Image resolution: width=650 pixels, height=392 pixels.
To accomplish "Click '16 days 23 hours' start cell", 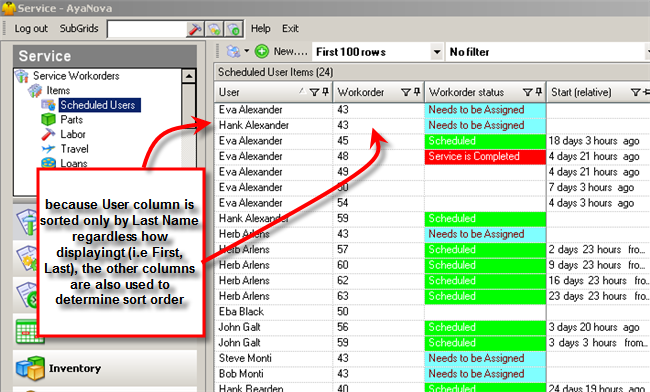I will (x=598, y=281).
